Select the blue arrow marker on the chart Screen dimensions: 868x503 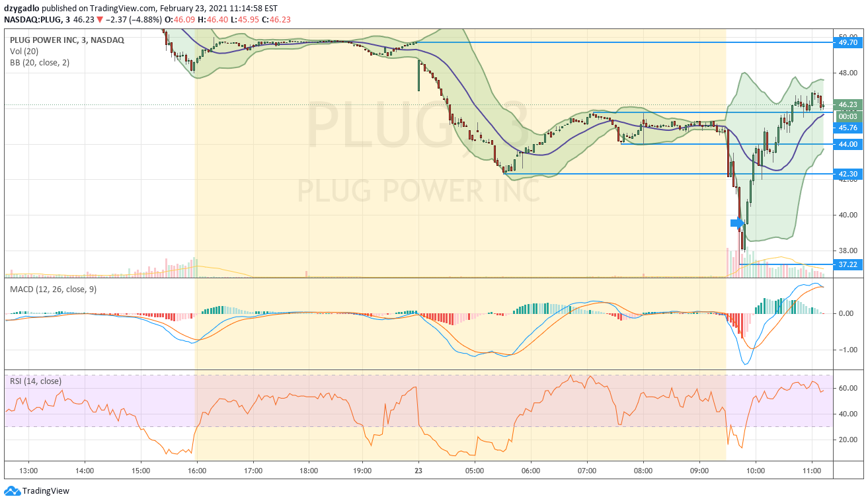pos(737,223)
